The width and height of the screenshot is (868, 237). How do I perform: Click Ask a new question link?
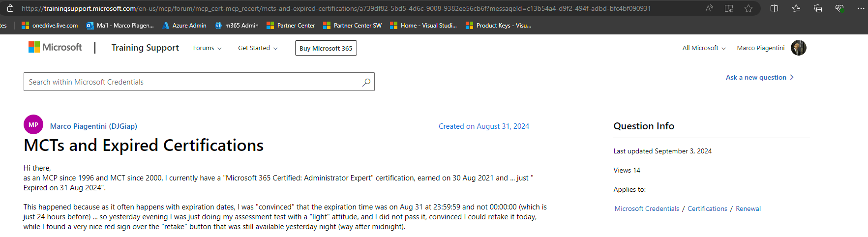tap(759, 77)
